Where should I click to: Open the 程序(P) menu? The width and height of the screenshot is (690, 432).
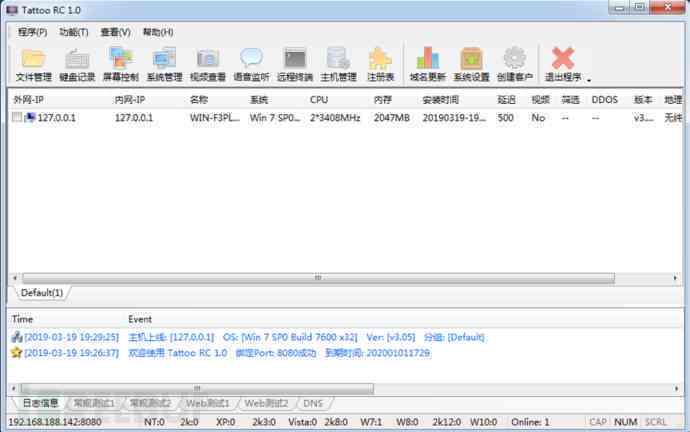pyautogui.click(x=32, y=32)
